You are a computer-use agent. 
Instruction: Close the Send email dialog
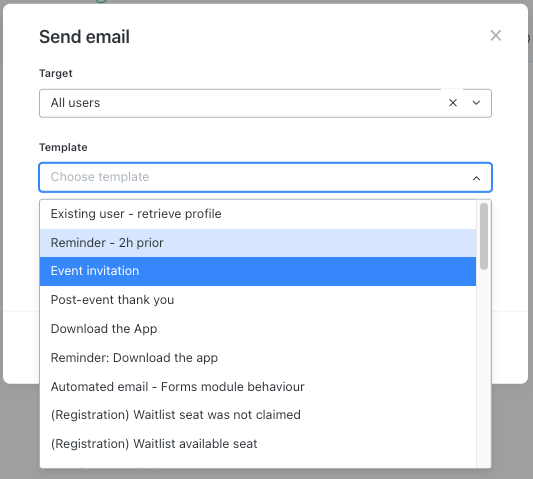pos(495,35)
